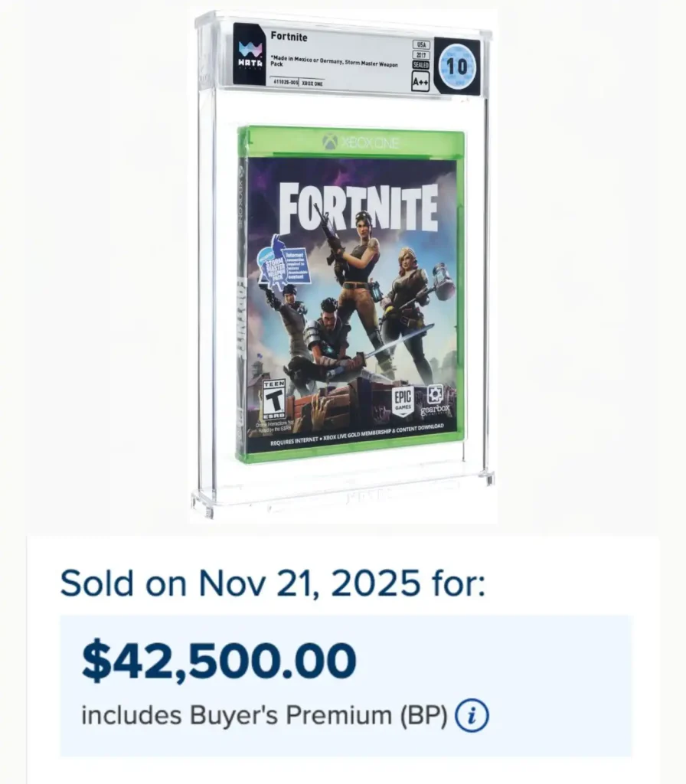Viewport: 686px width, 784px height.
Task: Select the SEALED designation on the label
Action: [422, 64]
